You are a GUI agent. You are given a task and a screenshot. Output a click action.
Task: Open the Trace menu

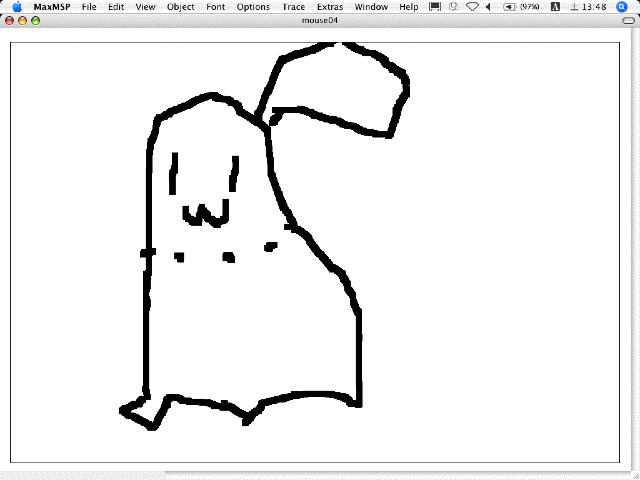[x=293, y=7]
